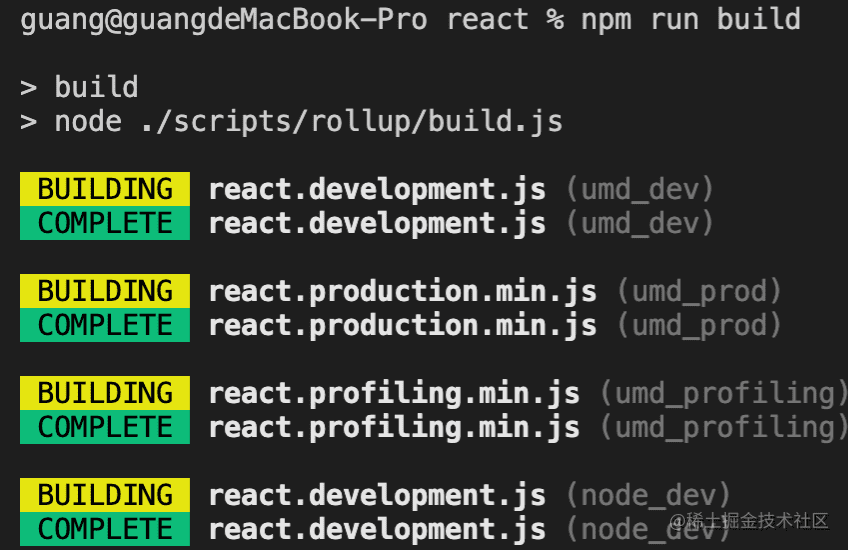Click the BUILDING badge beside react.production.min.js

104,291
